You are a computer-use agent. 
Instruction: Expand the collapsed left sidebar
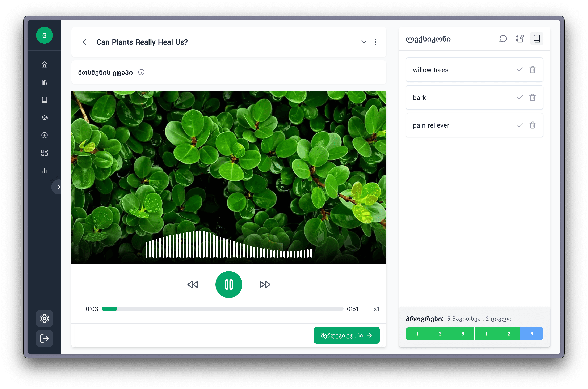pos(58,187)
